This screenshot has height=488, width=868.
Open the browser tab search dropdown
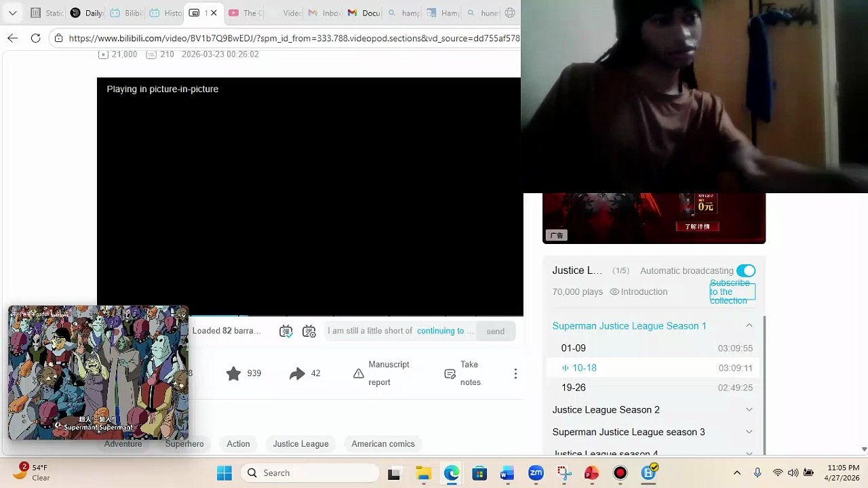(x=12, y=13)
